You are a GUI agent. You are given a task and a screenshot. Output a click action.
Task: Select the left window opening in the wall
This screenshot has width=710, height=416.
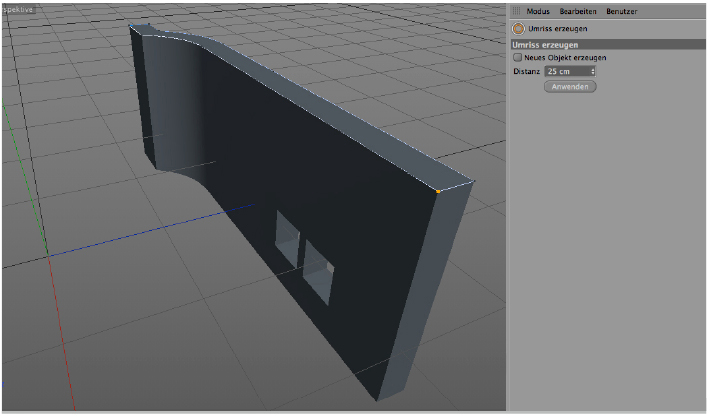[288, 240]
